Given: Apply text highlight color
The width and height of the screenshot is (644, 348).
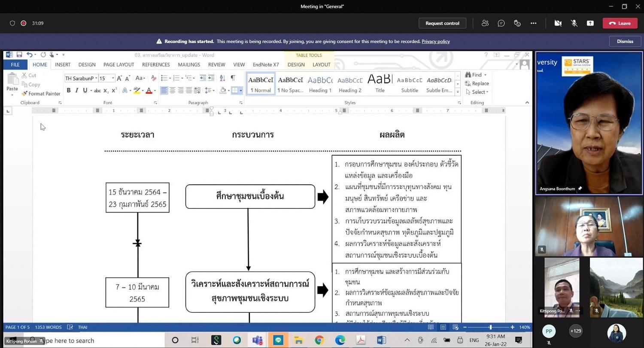Looking at the screenshot, I should tap(137, 91).
